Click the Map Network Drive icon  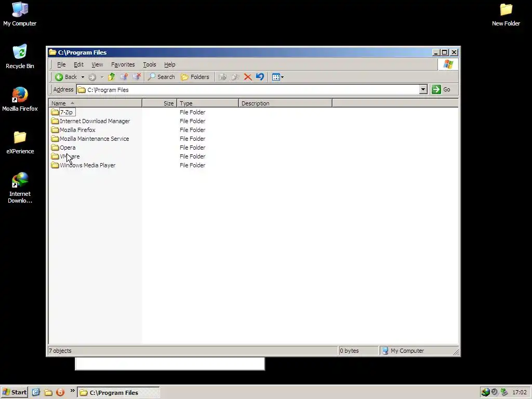pyautogui.click(x=124, y=77)
